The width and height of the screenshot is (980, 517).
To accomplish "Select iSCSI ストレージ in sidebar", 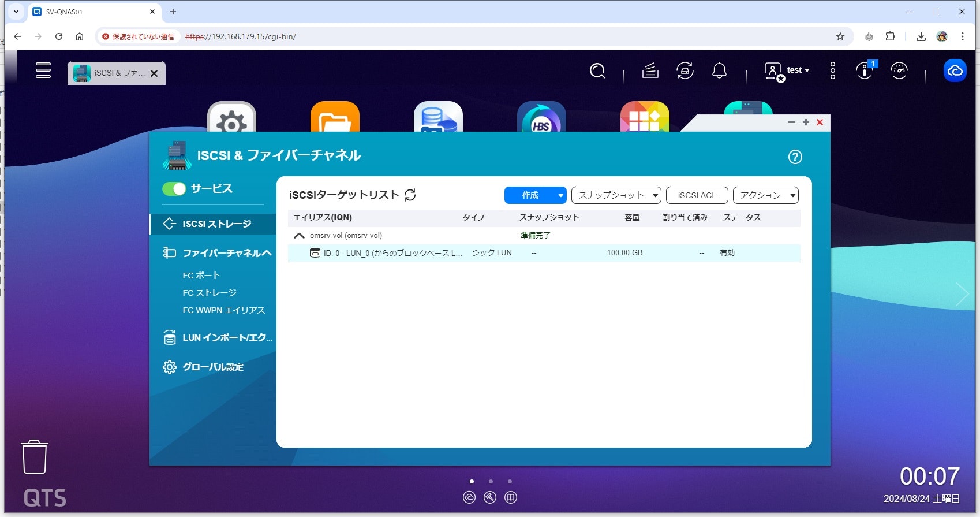I will pyautogui.click(x=213, y=224).
